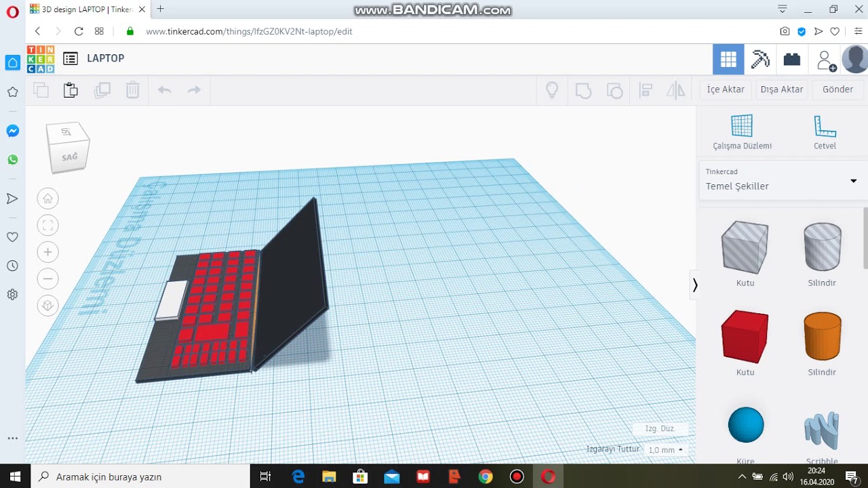Click the invite collaborator icon
Image resolution: width=868 pixels, height=488 pixels.
pyautogui.click(x=826, y=60)
